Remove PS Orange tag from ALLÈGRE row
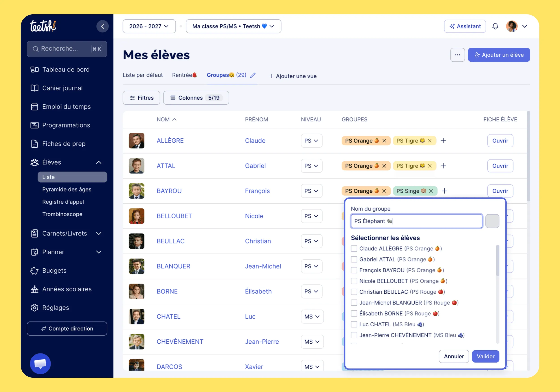This screenshot has height=392, width=560. pos(384,141)
